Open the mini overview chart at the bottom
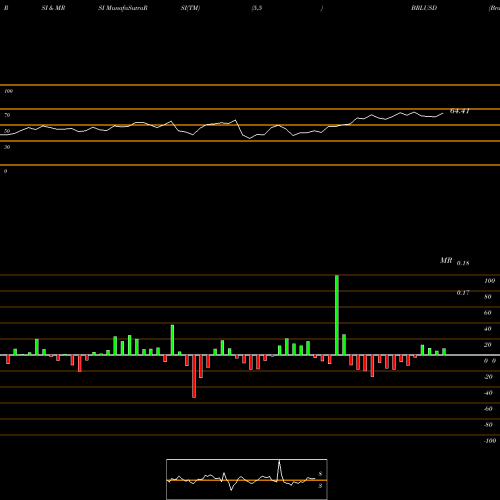Screen dimensions: 500x500 click(247, 479)
